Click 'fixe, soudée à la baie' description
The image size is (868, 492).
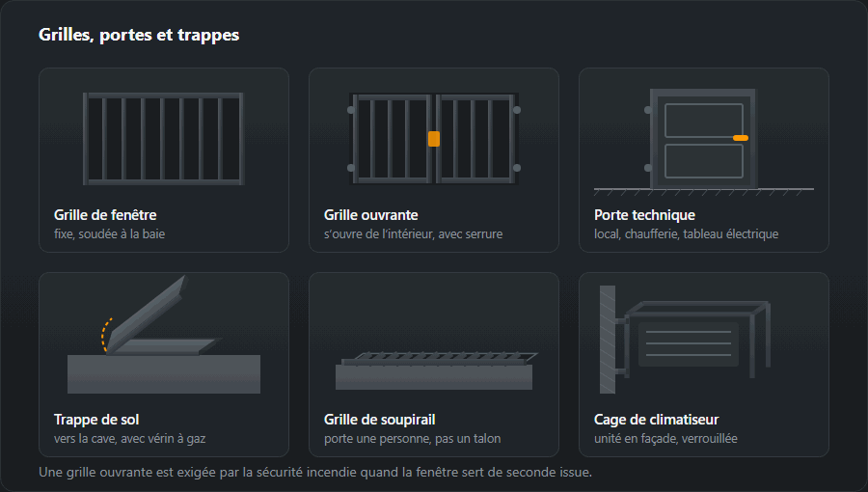pyautogui.click(x=110, y=234)
